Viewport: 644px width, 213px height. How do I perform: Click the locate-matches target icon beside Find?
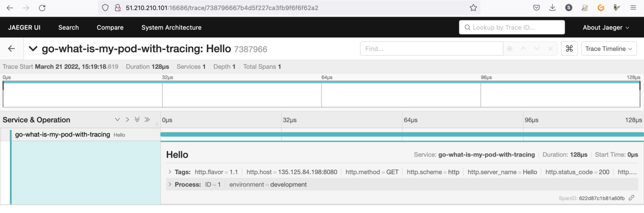pos(510,49)
